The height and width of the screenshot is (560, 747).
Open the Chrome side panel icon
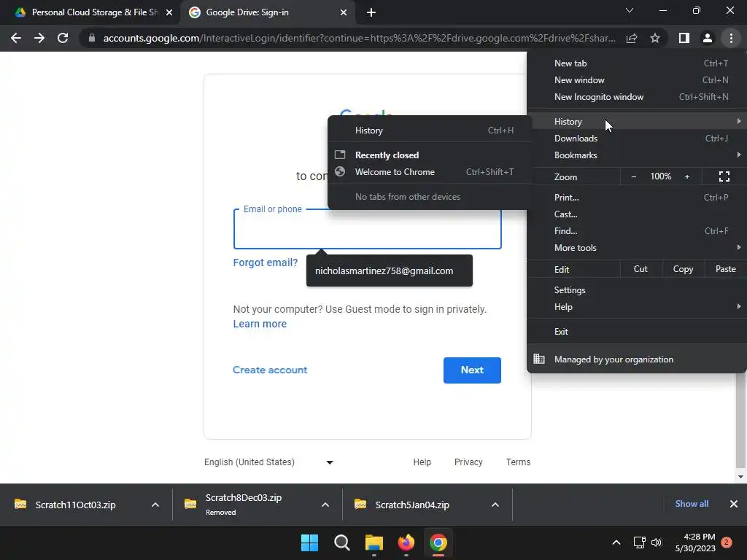684,38
